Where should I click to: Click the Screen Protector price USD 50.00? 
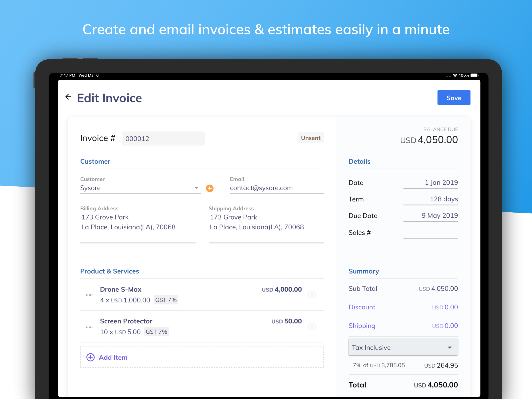286,321
